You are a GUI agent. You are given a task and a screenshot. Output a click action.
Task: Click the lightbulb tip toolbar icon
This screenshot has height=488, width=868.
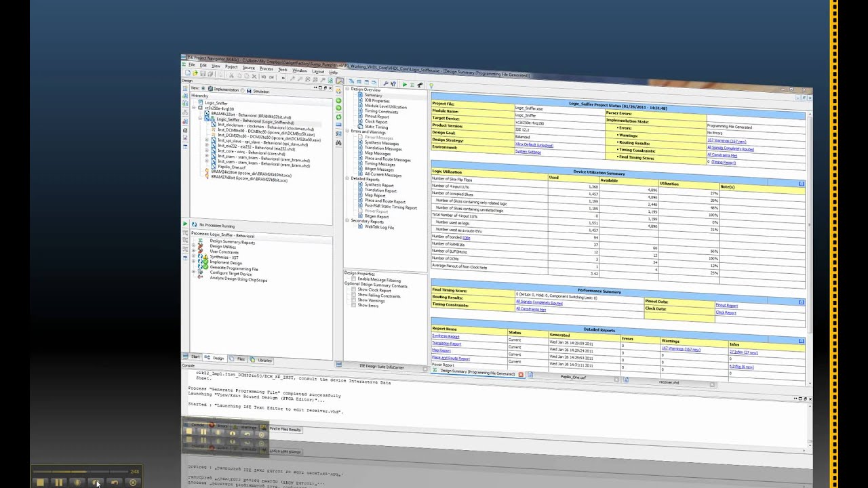point(431,85)
